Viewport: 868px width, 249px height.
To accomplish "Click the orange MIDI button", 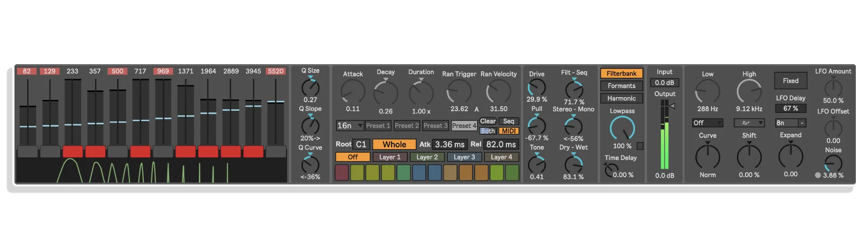I will (x=509, y=131).
